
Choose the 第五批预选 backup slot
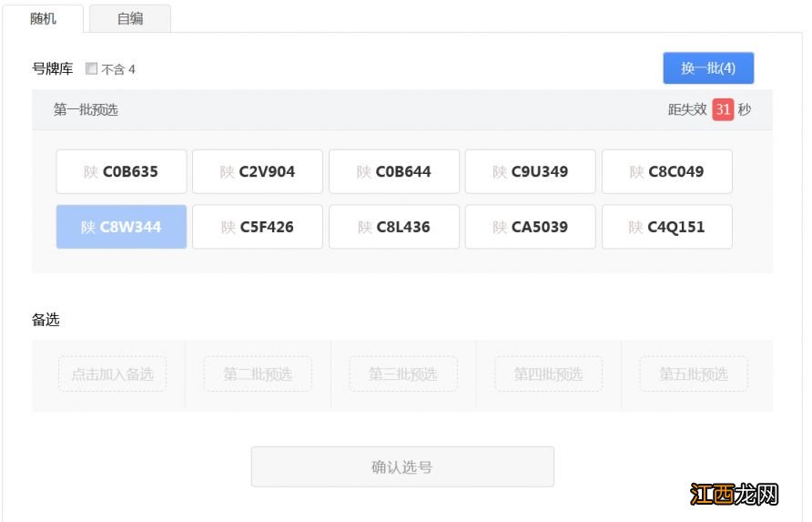point(694,374)
